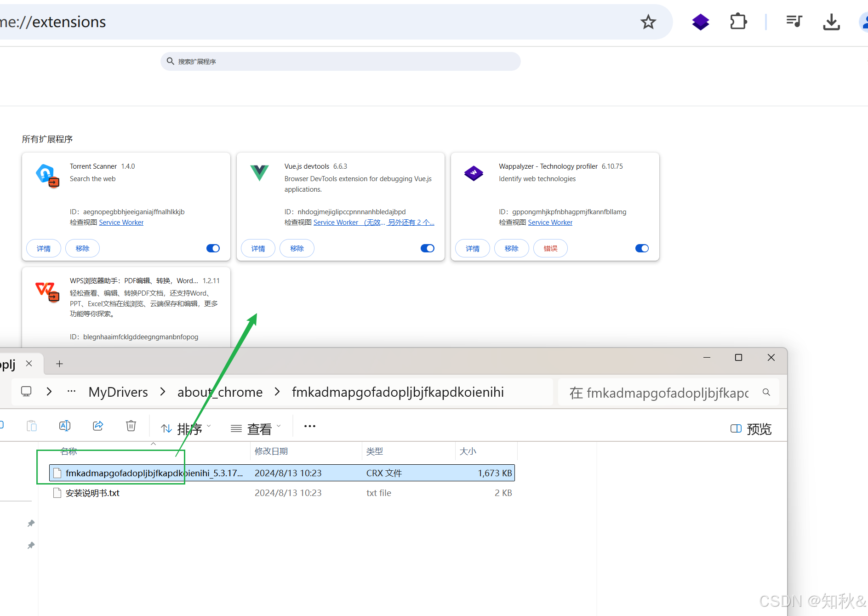The height and width of the screenshot is (616, 868).
Task: Open Explorer more options ellipsis in toolbar
Action: (310, 426)
